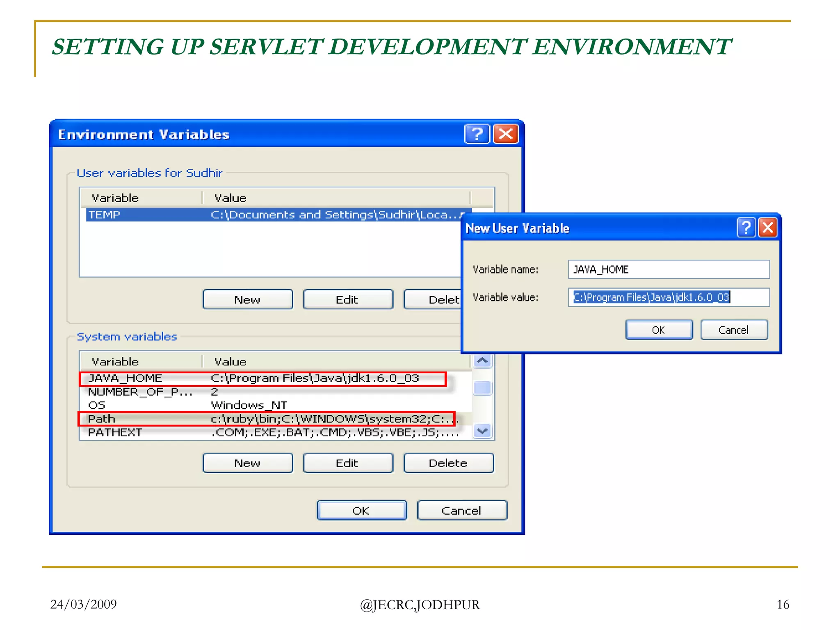Image resolution: width=840 pixels, height=630 pixels.
Task: Click Edit under System variables
Action: [x=348, y=463]
